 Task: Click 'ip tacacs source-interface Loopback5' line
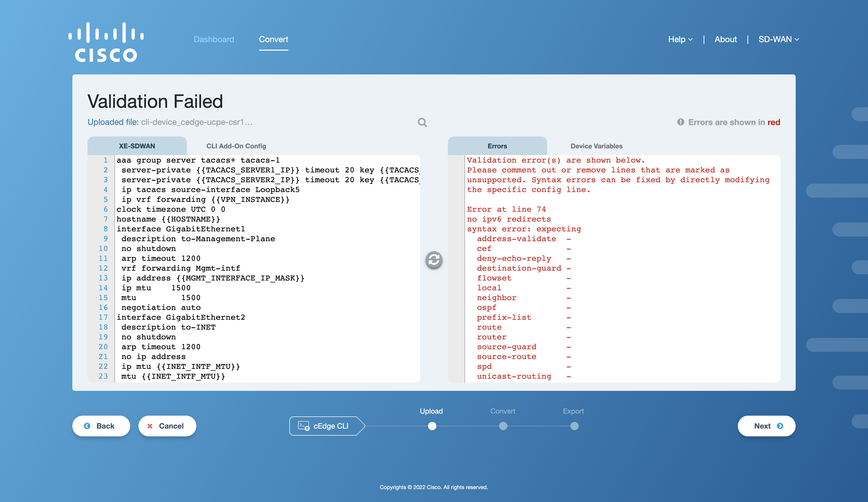[x=211, y=190]
